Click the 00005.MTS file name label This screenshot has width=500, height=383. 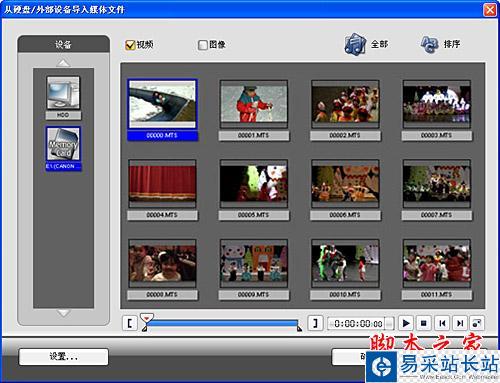[x=254, y=215]
